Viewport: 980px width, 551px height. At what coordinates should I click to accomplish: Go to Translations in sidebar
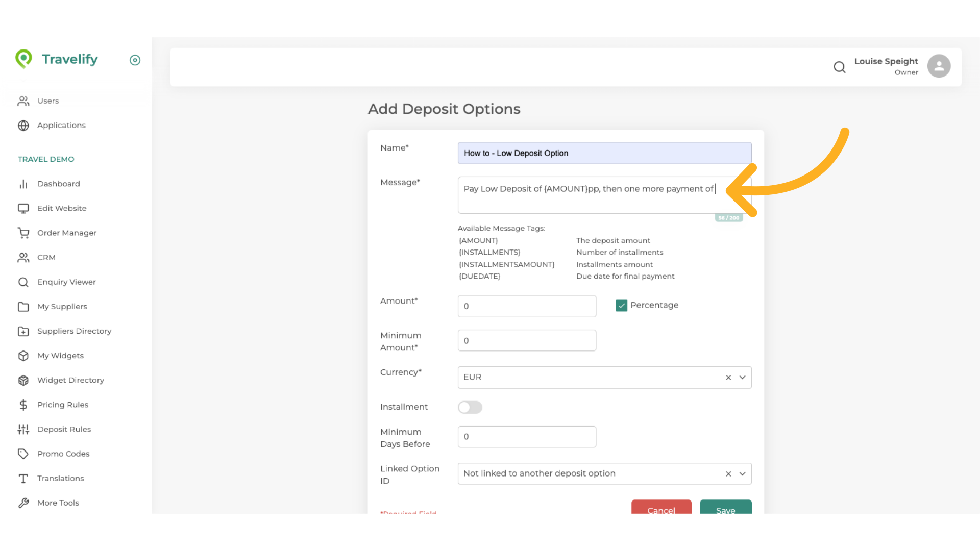[x=60, y=479]
